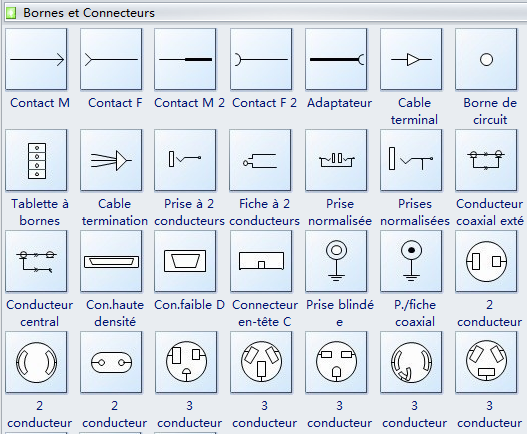Image resolution: width=527 pixels, height=434 pixels.
Task: Click the green library icon beside Bornes et Connecteurs
Action: point(11,13)
